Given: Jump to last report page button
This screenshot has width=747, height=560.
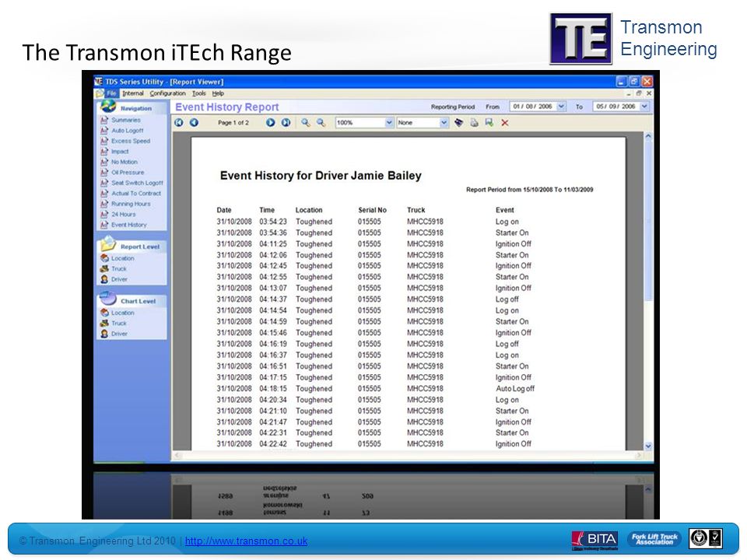Looking at the screenshot, I should pyautogui.click(x=286, y=122).
